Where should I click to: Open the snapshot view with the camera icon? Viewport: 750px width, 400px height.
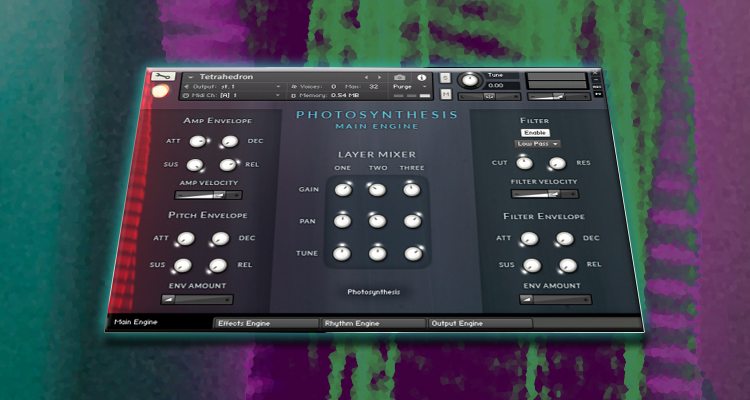tap(399, 77)
